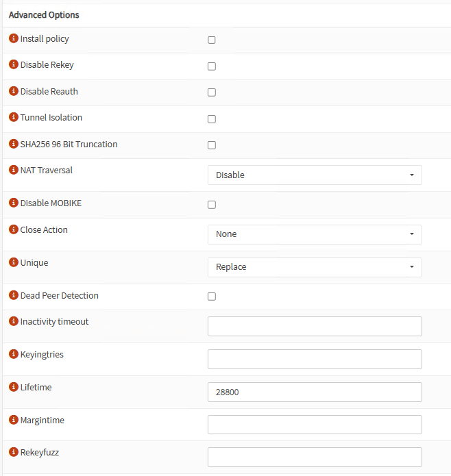Click info icon next to Tunnel Isolation
Screen dimensions: 451x476
(14, 118)
